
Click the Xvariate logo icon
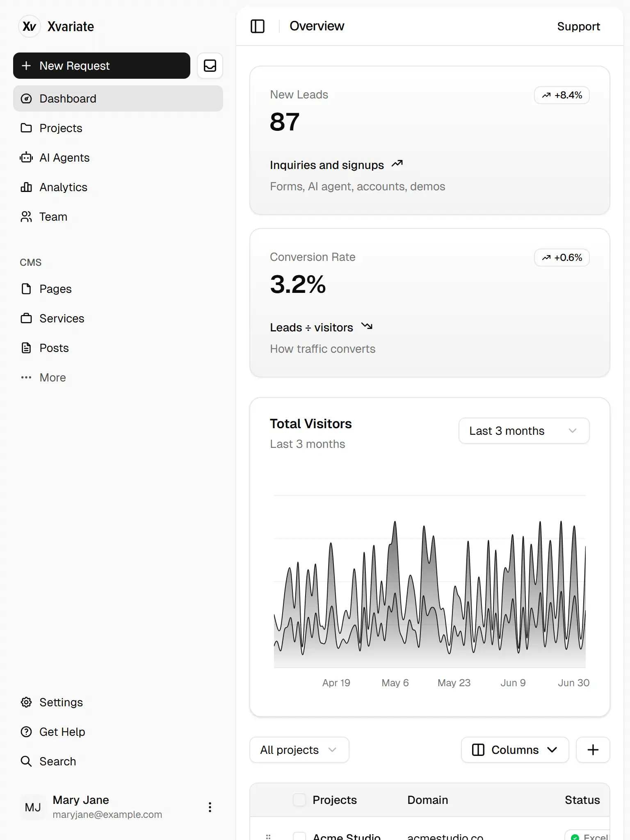click(30, 26)
